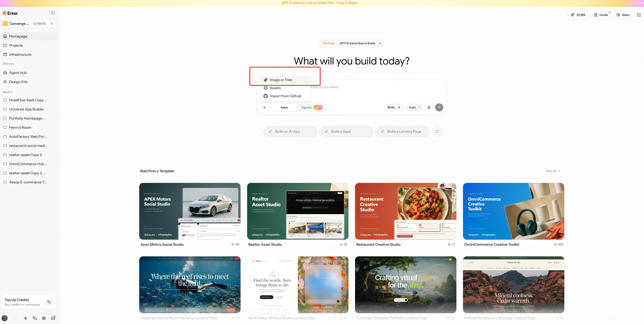Open OminiCommerce Creative Toolkit template thumbnail
644x324 pixels.
(x=514, y=211)
